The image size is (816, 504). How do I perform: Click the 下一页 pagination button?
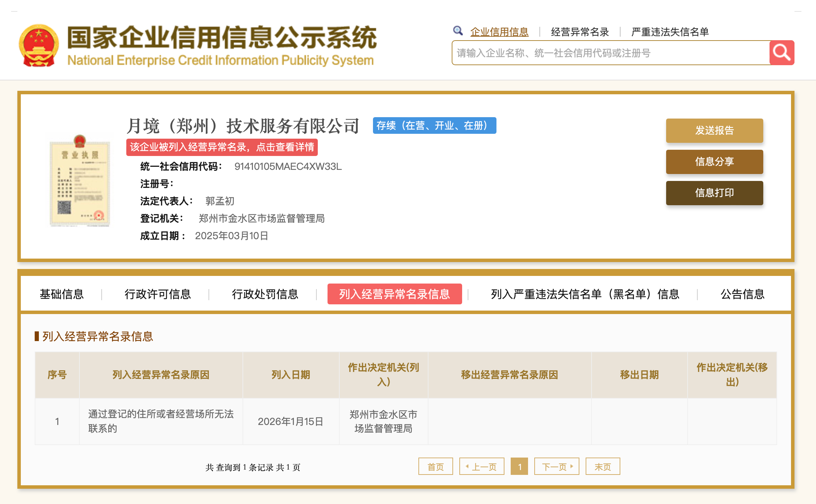click(556, 467)
